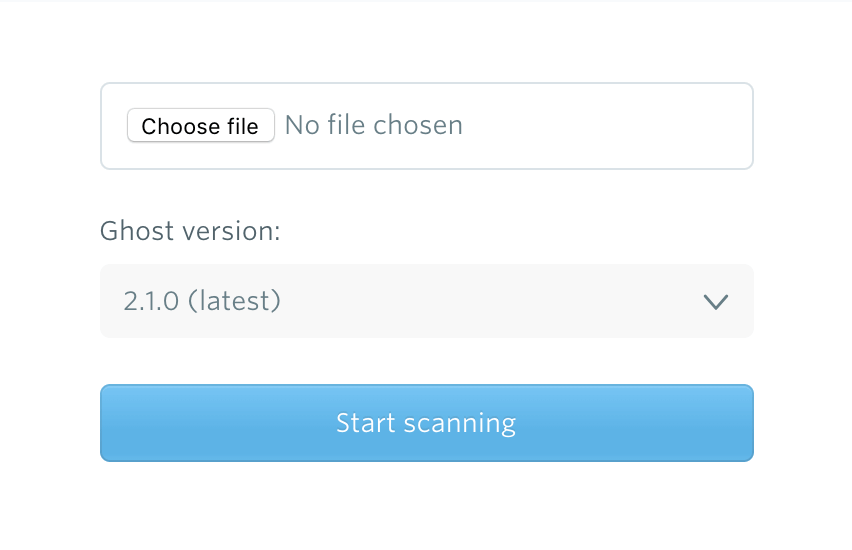Click the file input status text
The height and width of the screenshot is (550, 852).
pyautogui.click(x=373, y=126)
